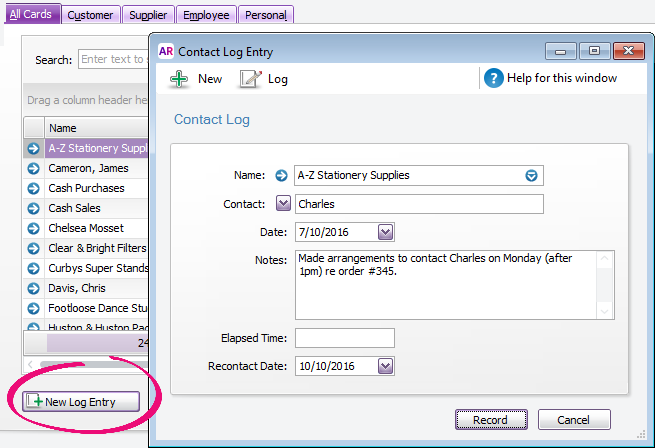Close the Contact Log Entry window
Viewport: 655px width, 448px height.
click(x=628, y=51)
